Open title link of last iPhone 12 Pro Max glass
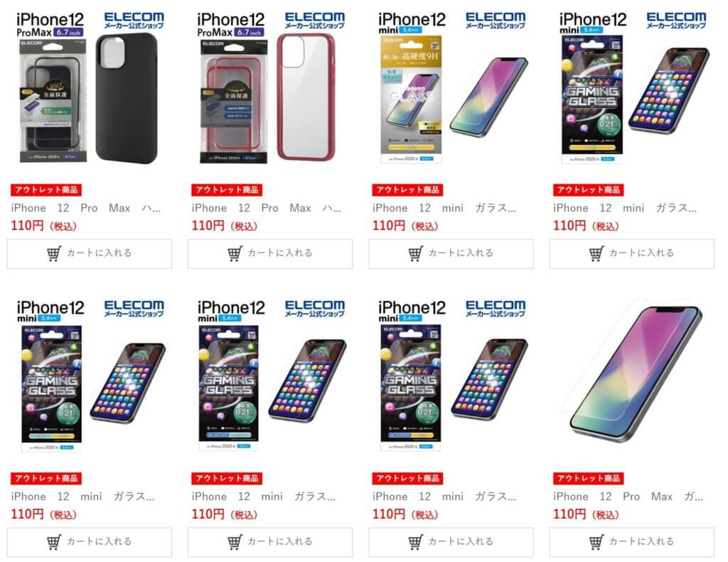 628,497
